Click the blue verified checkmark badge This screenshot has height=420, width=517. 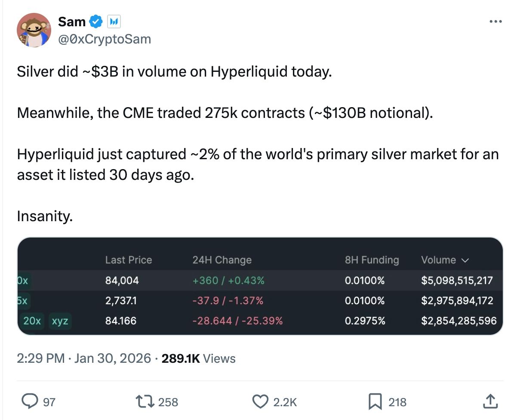[96, 21]
